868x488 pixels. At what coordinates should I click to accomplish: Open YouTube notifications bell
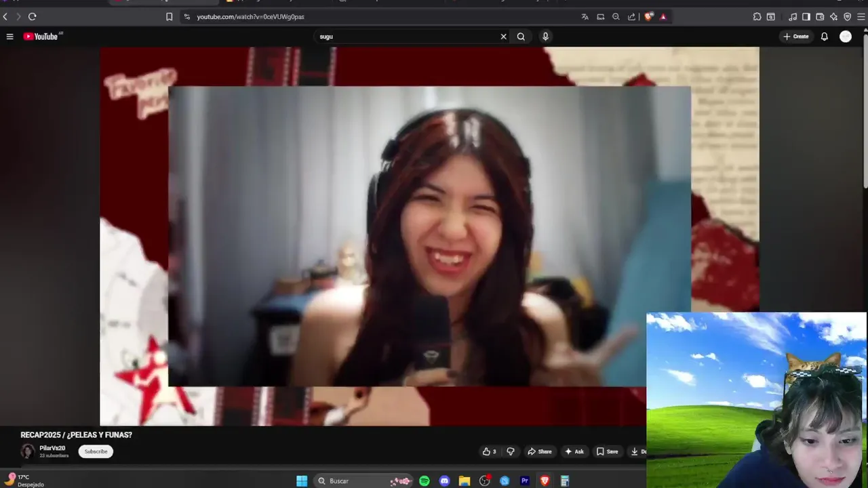point(825,37)
